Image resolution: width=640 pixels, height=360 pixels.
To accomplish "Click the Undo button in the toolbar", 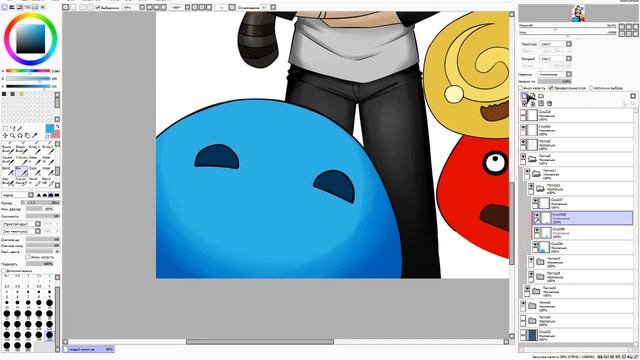I will (66, 7).
